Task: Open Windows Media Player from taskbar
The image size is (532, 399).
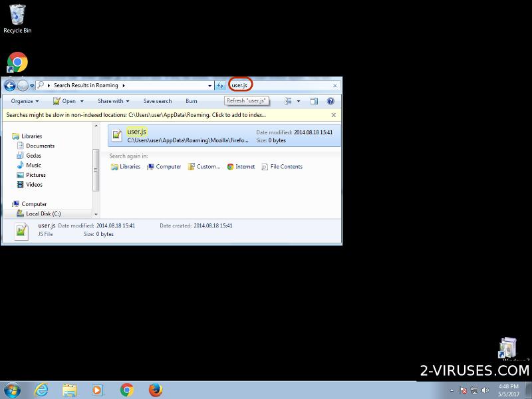Action: click(x=98, y=390)
